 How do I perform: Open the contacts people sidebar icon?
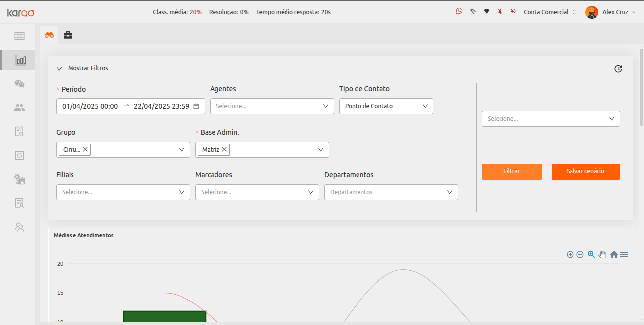(19, 107)
